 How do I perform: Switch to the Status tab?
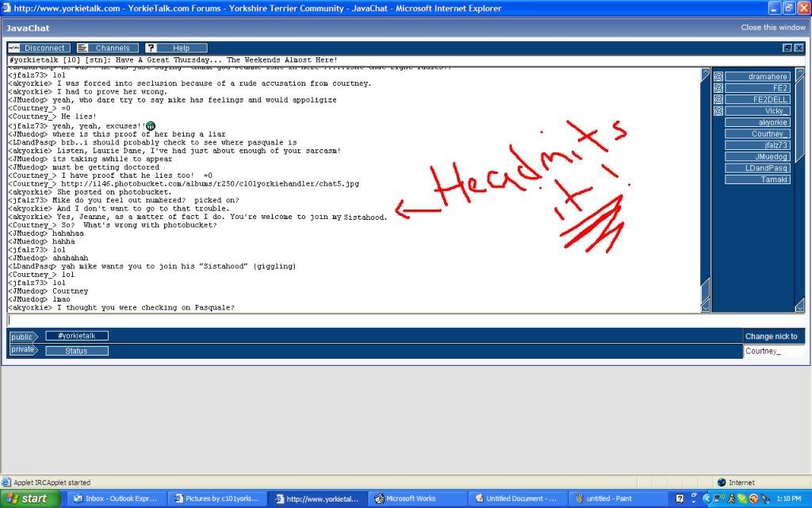point(76,350)
